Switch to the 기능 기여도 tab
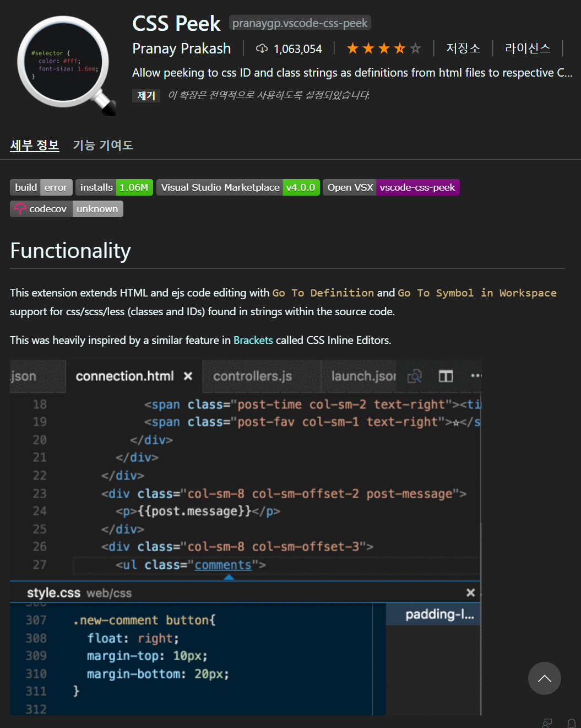The image size is (581, 728). (x=103, y=145)
